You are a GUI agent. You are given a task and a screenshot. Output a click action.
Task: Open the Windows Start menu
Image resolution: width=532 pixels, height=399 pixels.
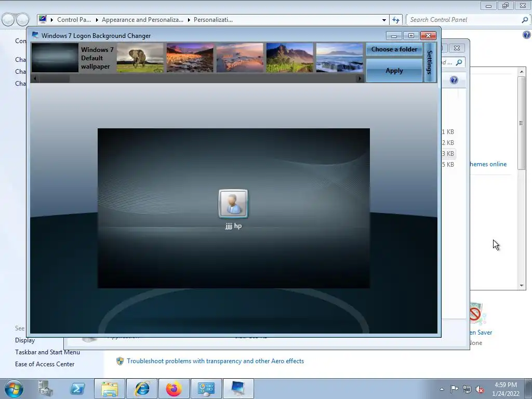(14, 389)
